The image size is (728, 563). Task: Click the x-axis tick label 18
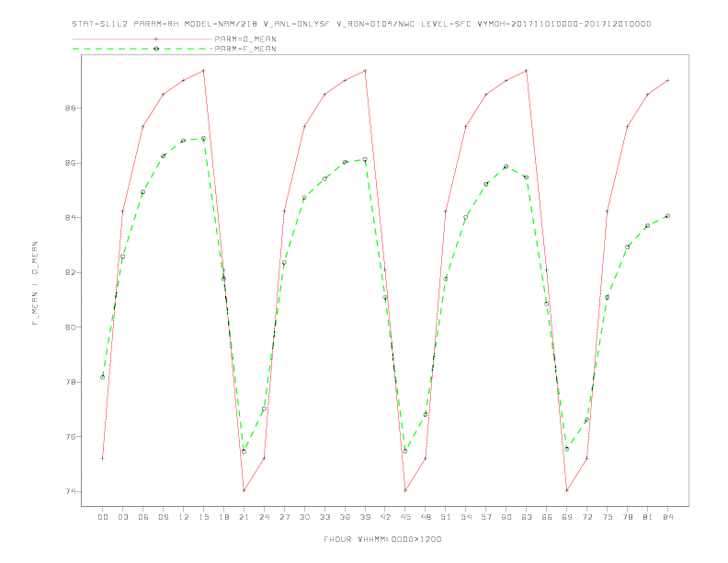pyautogui.click(x=223, y=517)
